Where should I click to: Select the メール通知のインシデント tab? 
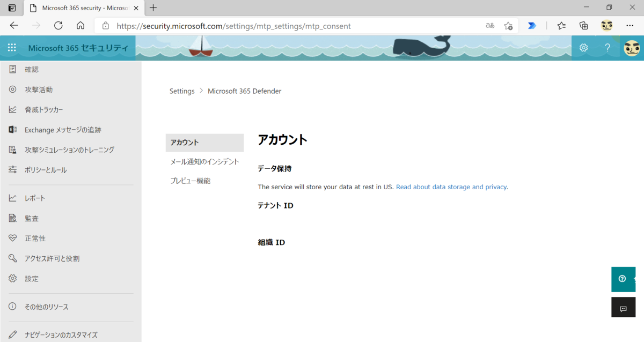pos(204,162)
